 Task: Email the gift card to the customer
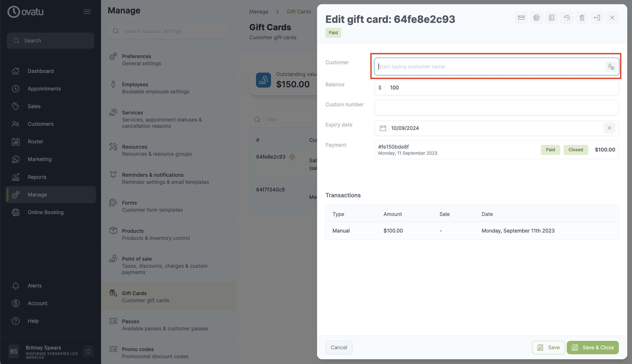[x=521, y=18]
